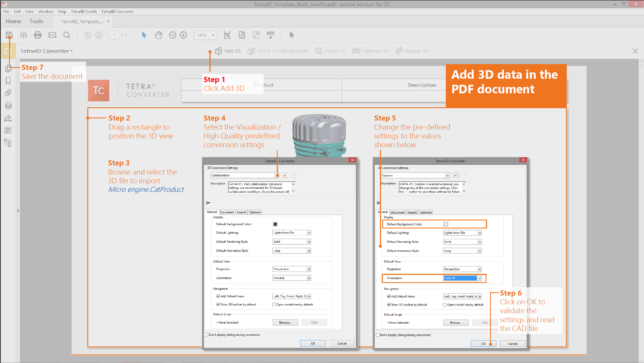The height and width of the screenshot is (363, 644).
Task: Go to next page with down arrow icon
Action: pos(99,35)
